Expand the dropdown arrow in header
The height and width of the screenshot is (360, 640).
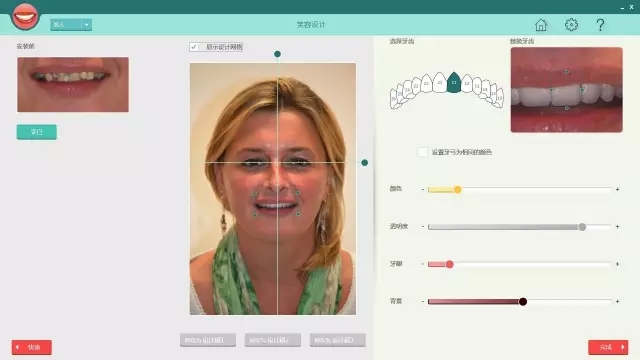pyautogui.click(x=86, y=24)
